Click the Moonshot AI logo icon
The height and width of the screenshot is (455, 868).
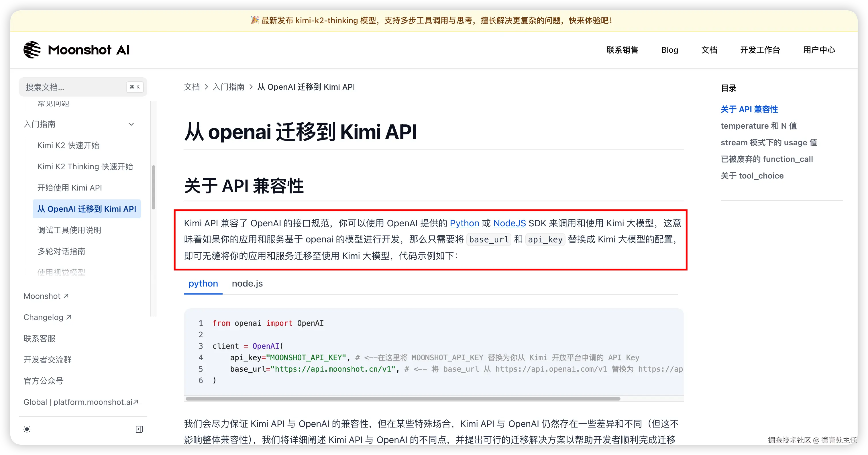tap(32, 50)
